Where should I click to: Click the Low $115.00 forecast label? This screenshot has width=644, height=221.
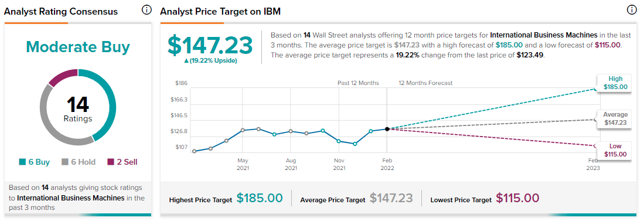pyautogui.click(x=614, y=150)
